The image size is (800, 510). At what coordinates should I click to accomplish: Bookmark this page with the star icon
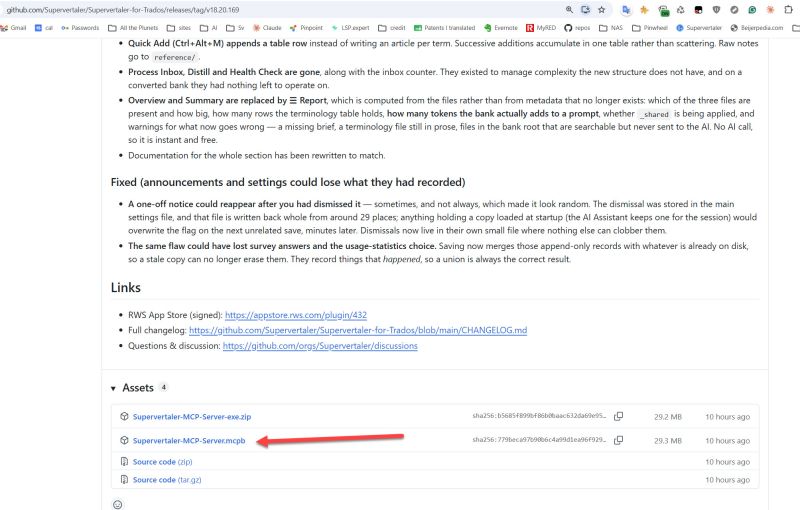[x=602, y=10]
